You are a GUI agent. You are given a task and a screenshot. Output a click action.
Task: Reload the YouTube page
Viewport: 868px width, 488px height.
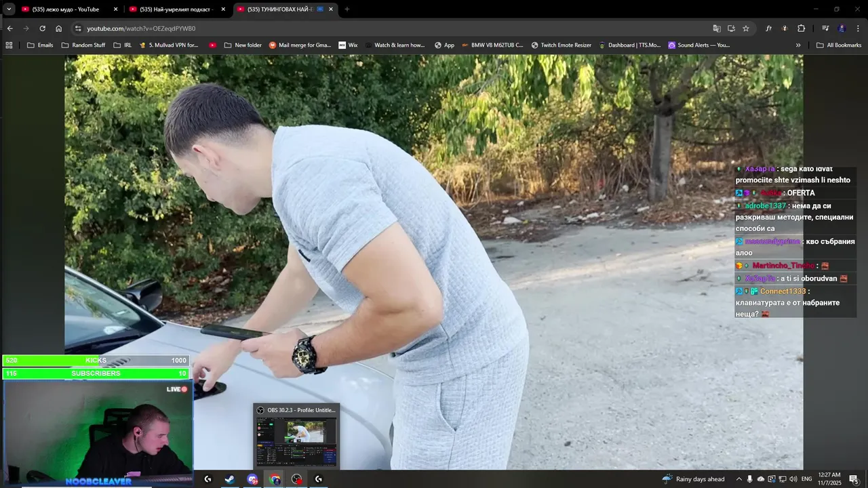(42, 28)
